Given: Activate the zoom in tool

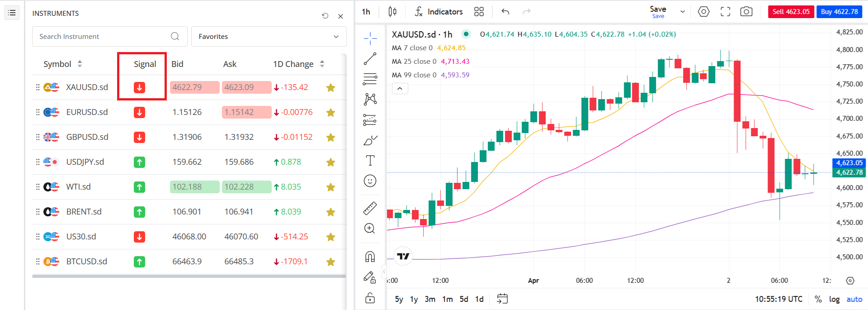Looking at the screenshot, I should 370,229.
